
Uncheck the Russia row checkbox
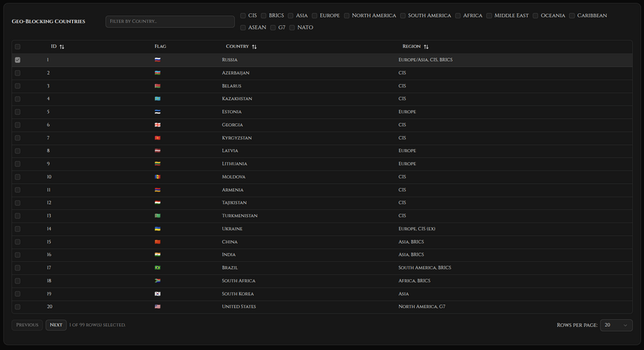tap(18, 60)
